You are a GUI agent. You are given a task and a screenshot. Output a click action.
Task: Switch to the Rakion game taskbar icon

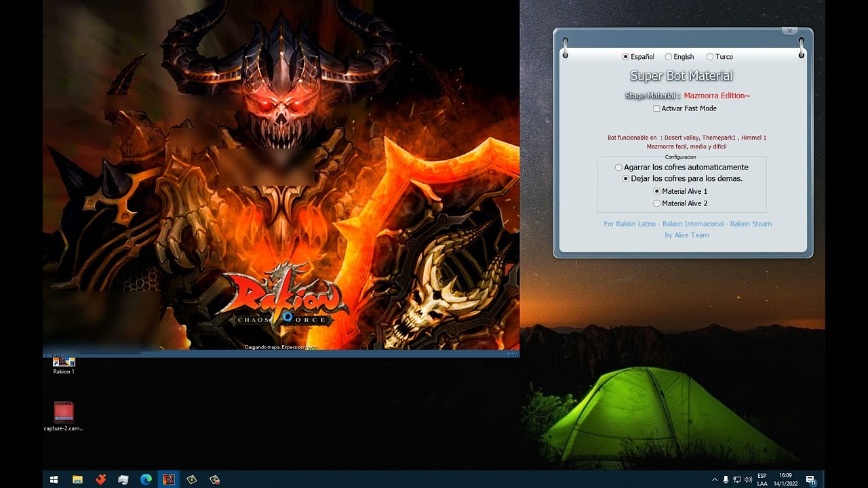point(169,479)
